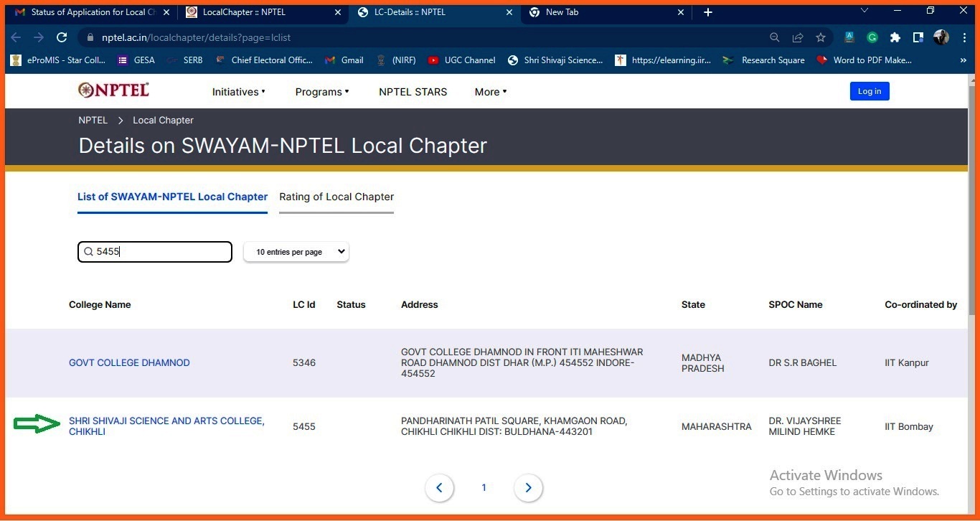
Task: Open the GESA bookmark
Action: pos(136,60)
